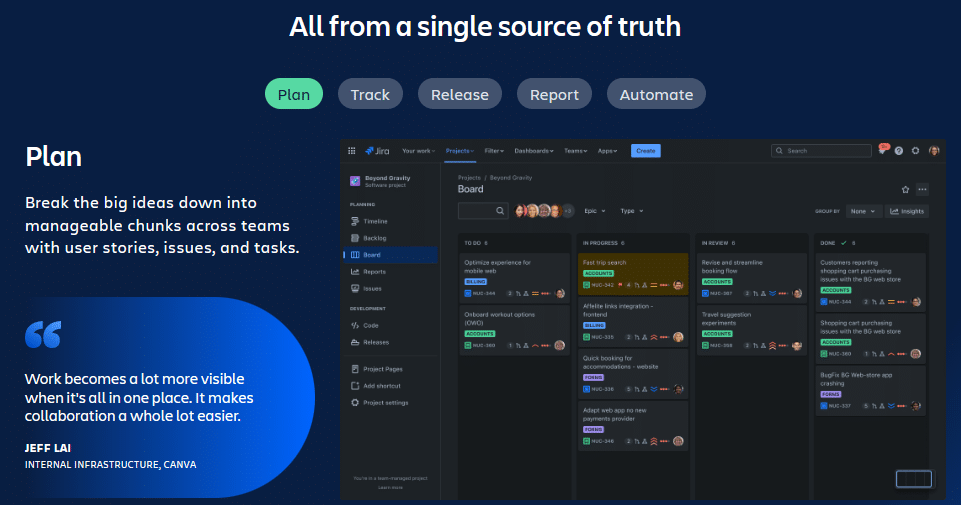
Task: Open the Jira app switcher grid icon
Action: coord(351,151)
